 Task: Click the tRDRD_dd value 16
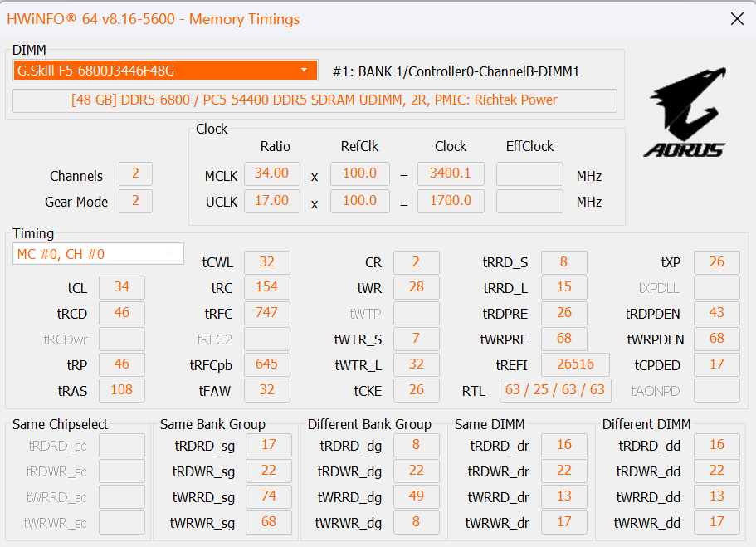717,445
